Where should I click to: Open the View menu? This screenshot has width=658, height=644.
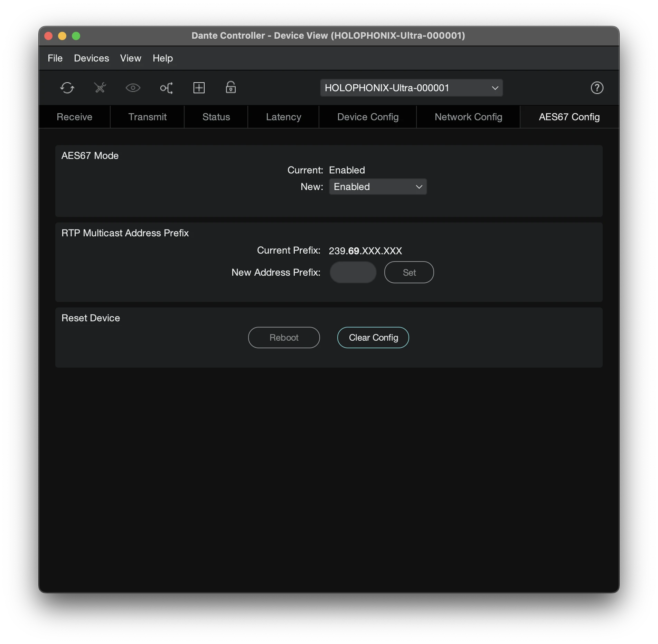pos(131,58)
